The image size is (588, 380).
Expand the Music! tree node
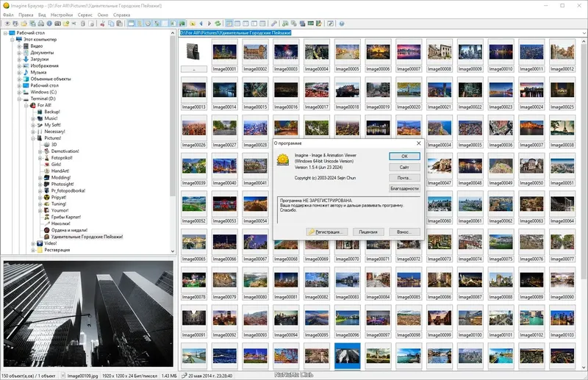[33, 118]
